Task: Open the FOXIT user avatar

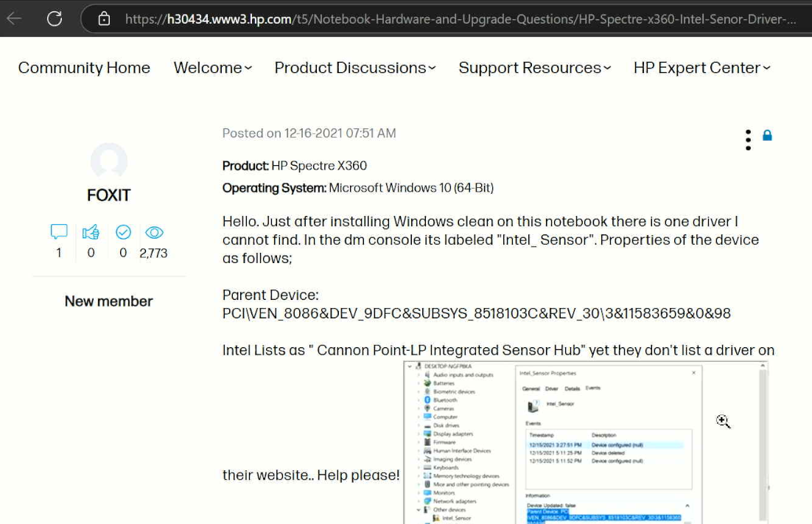Action: coord(109,161)
